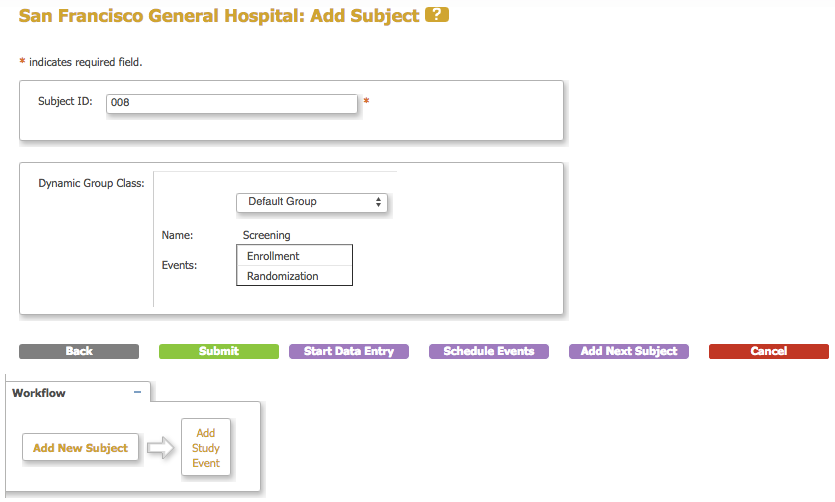This screenshot has width=835, height=502.
Task: Click the workflow arrow between steps
Action: (160, 448)
